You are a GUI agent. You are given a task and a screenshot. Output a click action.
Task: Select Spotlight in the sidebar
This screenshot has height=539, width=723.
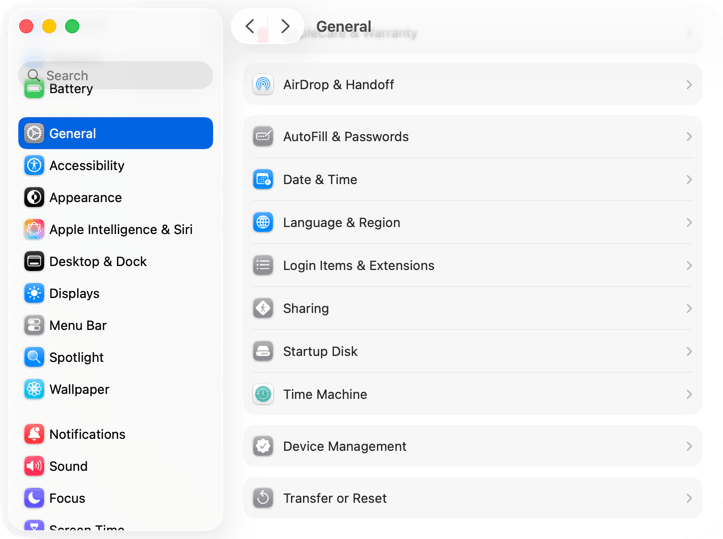[115, 357]
